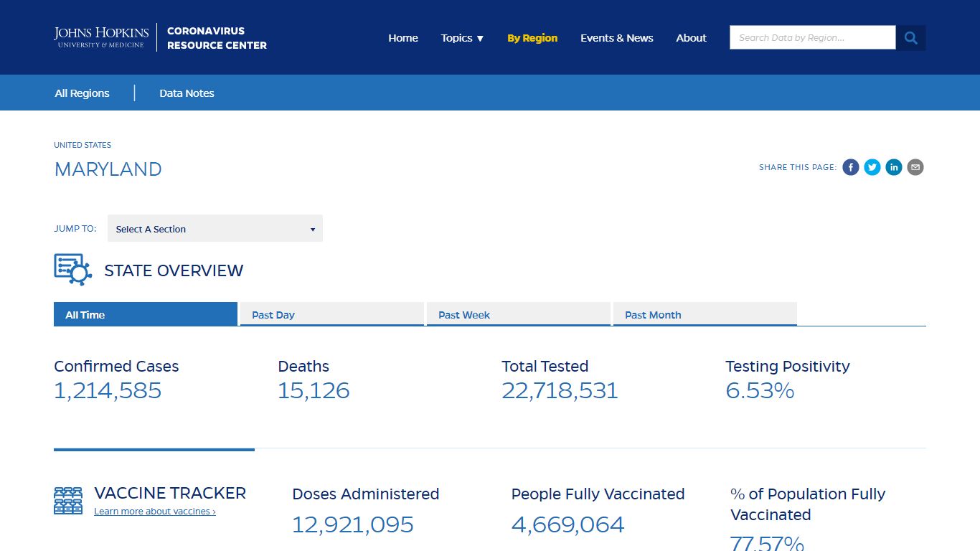980x551 pixels.
Task: Share page on LinkedIn icon
Action: click(894, 167)
